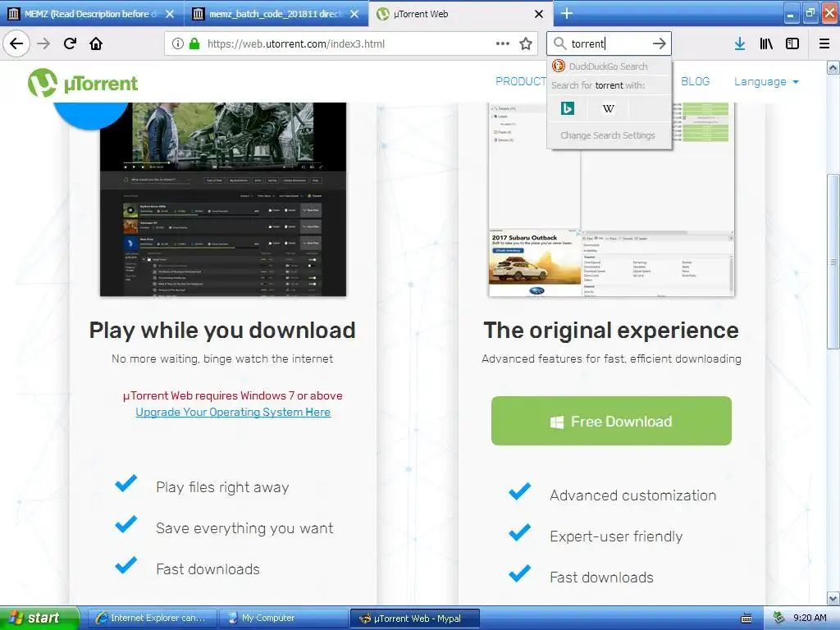This screenshot has height=630, width=840.
Task: Click the keyboard icon in system tray
Action: (746, 619)
